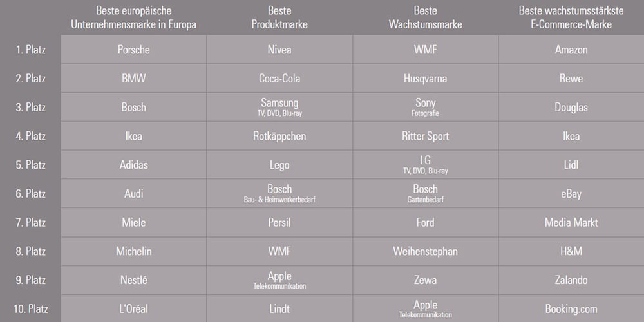Select the Amazon e-commerce cell
Image resolution: width=644 pixels, height=322 pixels.
pyautogui.click(x=571, y=50)
